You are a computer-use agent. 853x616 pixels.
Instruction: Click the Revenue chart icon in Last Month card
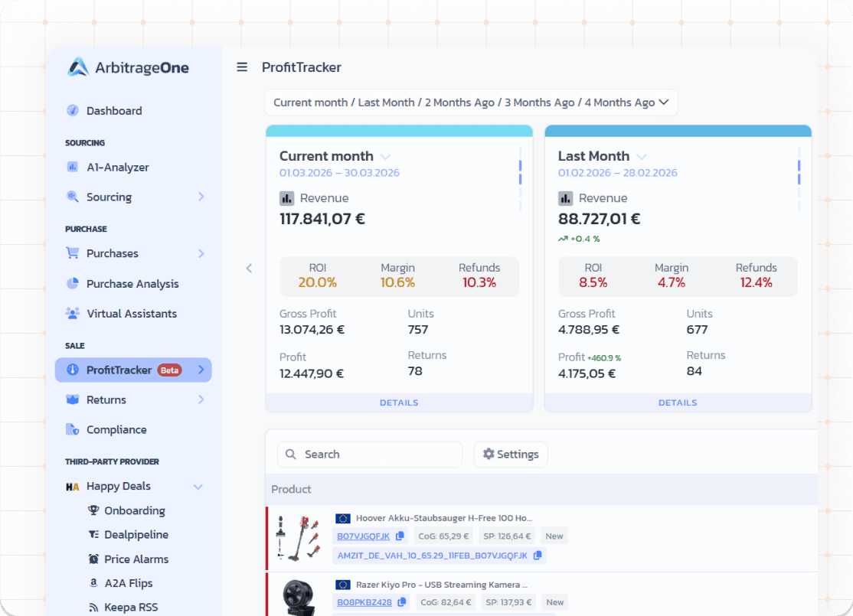(x=565, y=198)
